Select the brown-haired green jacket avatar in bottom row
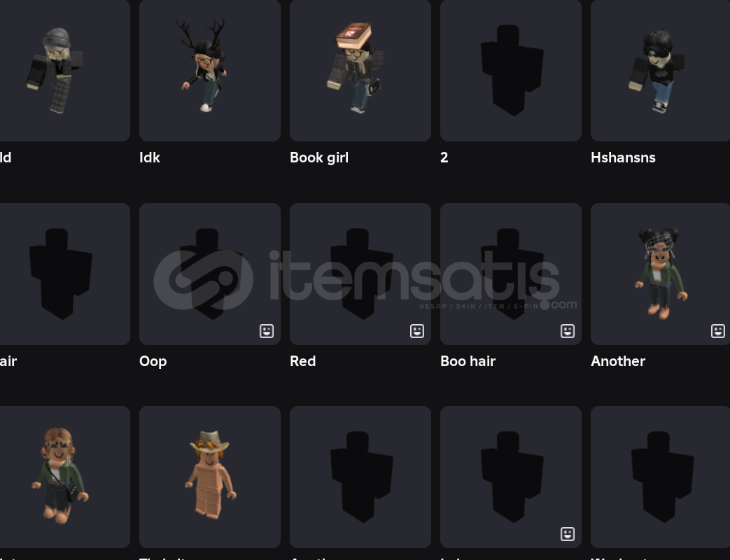730x560 pixels. 64,477
